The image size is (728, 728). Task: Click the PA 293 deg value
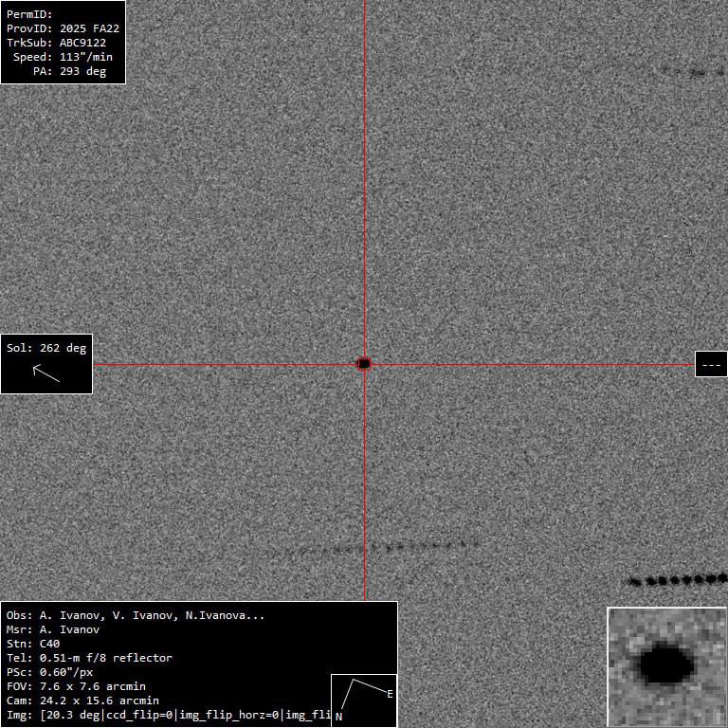[69, 71]
